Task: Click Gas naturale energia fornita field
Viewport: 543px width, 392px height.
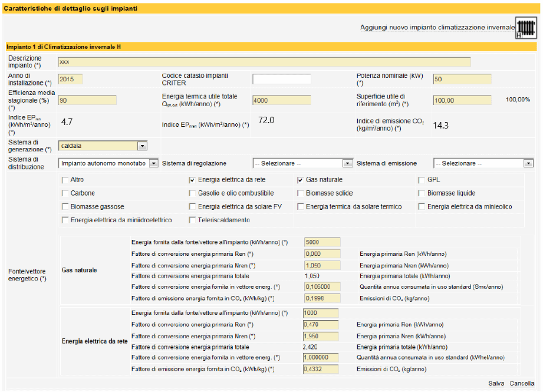Action: coord(322,242)
